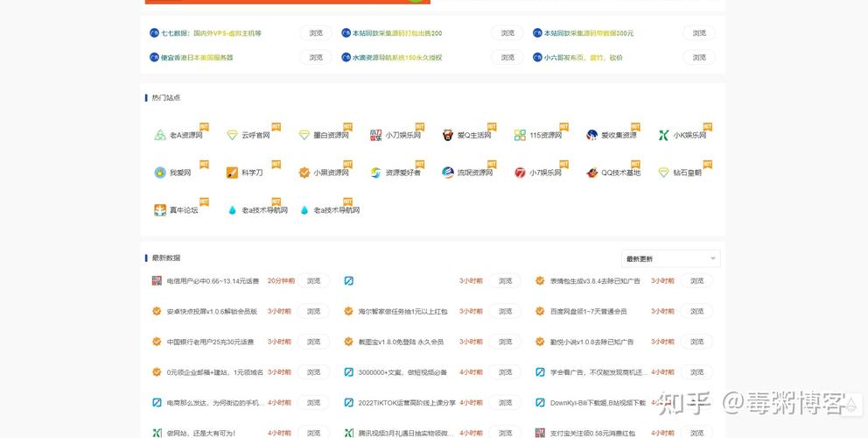Screen dimensions: 868x438
Task: Click 浏览 for 2022TIKTOK运营 entry
Action: (x=506, y=403)
